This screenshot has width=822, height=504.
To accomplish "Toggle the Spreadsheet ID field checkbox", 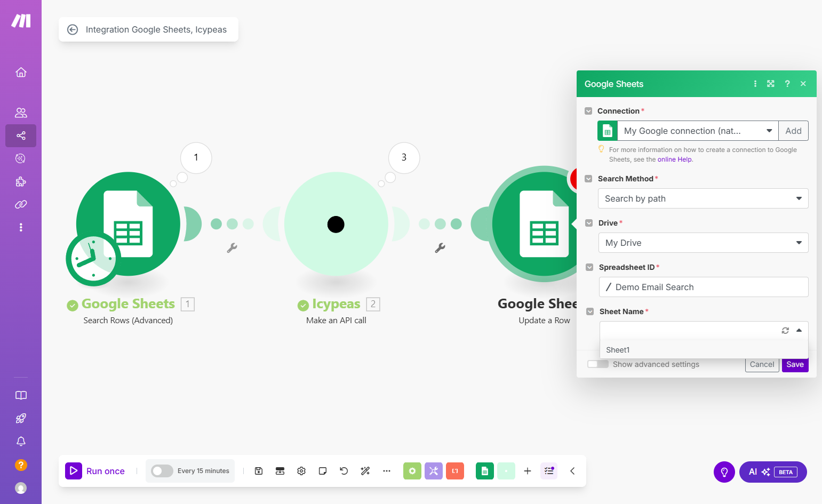I will click(589, 267).
